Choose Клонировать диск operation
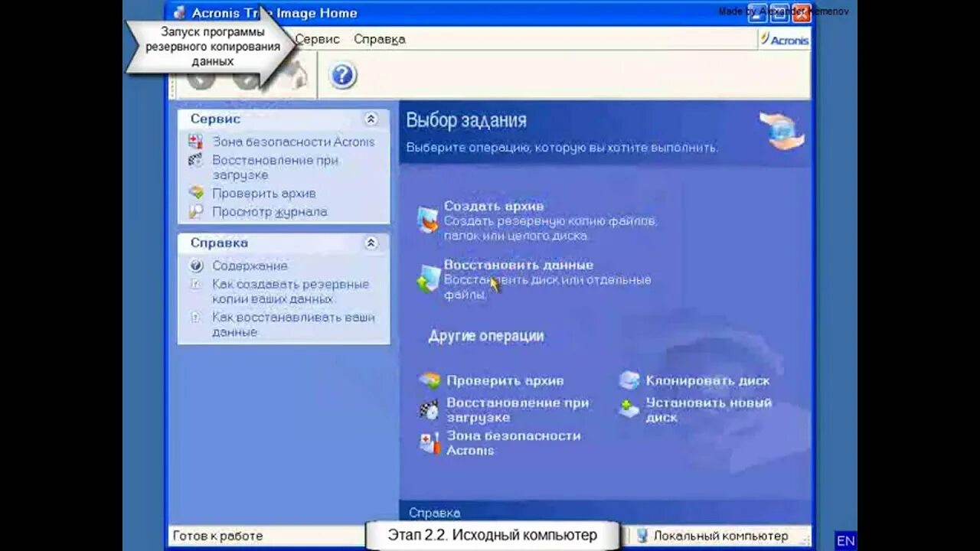This screenshot has height=551, width=980. pyautogui.click(x=707, y=380)
